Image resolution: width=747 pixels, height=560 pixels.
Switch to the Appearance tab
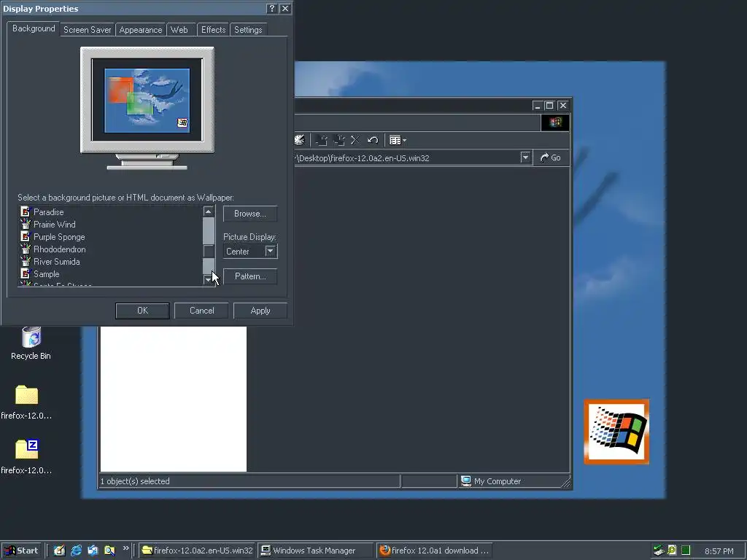pos(141,29)
